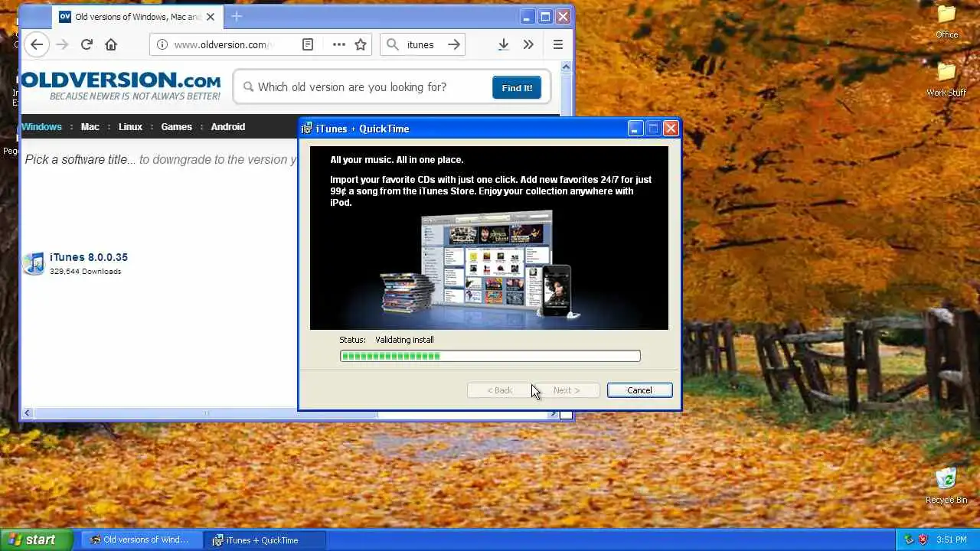Switch to Old versions of Wind... taskbar button
This screenshot has height=551, width=980.
(141, 540)
